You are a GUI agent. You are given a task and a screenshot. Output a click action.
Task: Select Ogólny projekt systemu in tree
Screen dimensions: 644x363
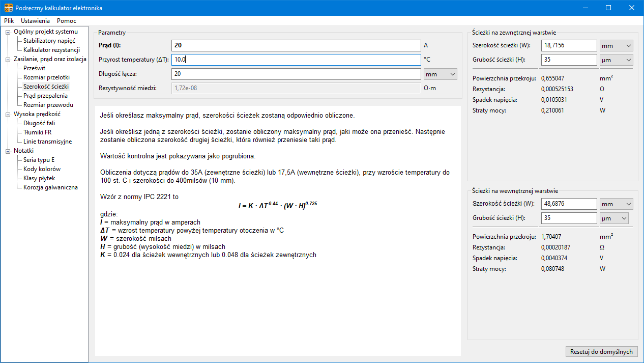46,32
